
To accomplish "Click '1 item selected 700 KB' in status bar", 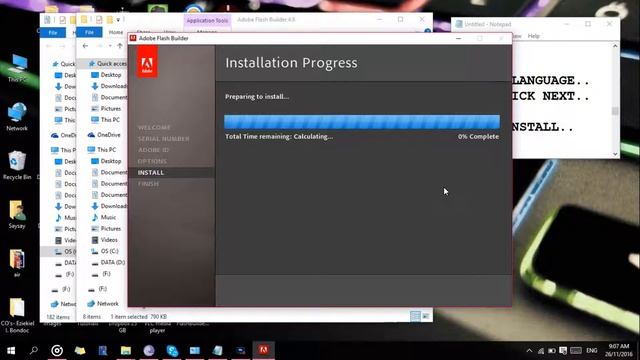I will point(139,316).
